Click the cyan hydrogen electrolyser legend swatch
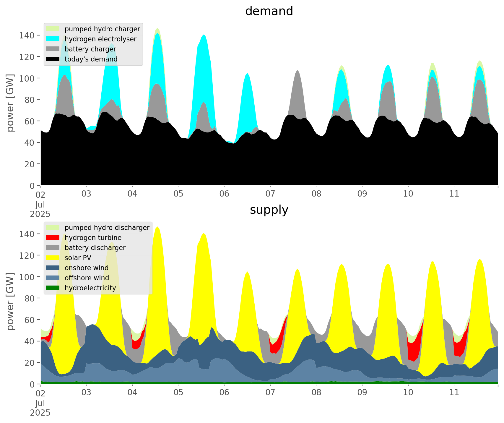 [53, 39]
